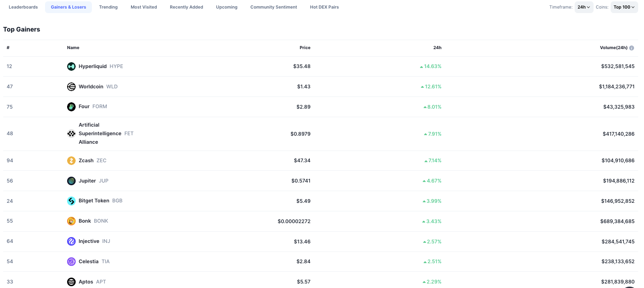Open the Jupiter JUP coin link
644x288 pixels.
[88, 181]
